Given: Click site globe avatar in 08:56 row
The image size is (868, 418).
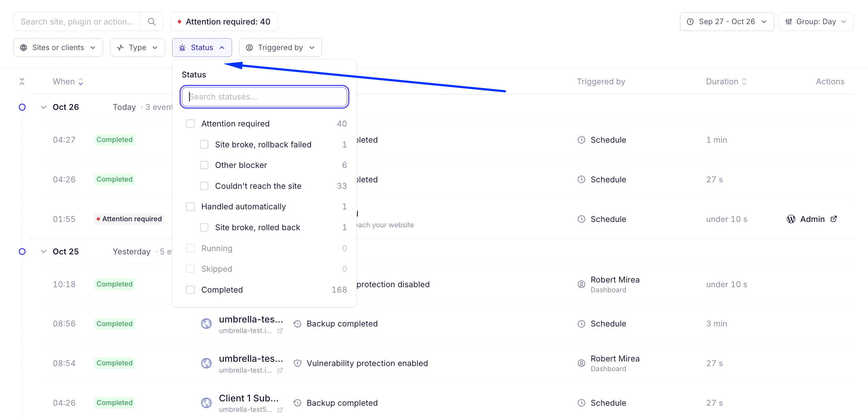Looking at the screenshot, I should click(x=206, y=324).
